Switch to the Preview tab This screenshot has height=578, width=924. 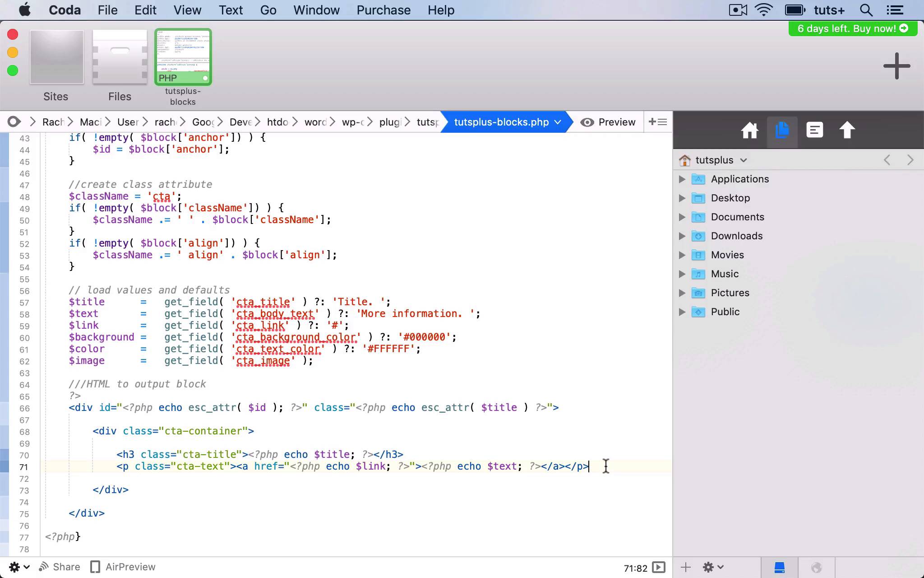pos(608,121)
